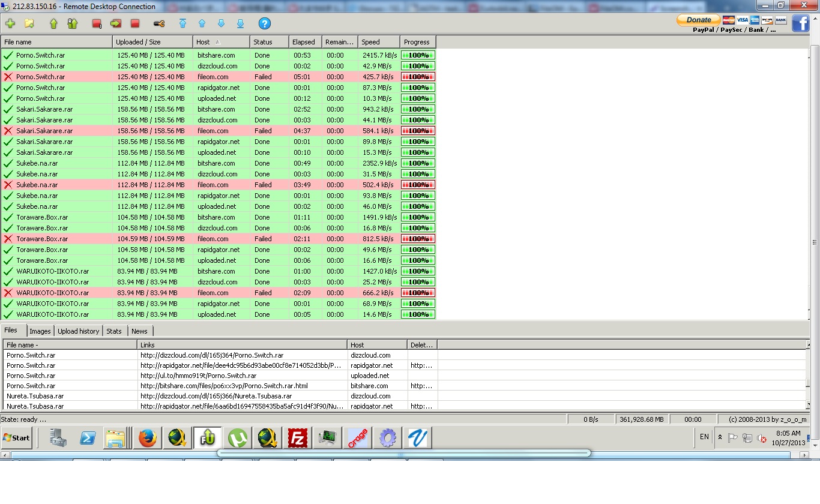This screenshot has width=820, height=504.
Task: Click the Nureta.Tsubasa.rar dizzcloud link
Action: (x=216, y=396)
